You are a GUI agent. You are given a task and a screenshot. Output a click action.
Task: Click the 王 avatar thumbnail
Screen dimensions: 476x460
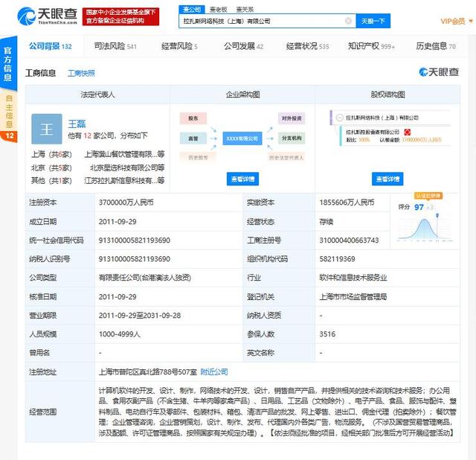[x=47, y=129]
